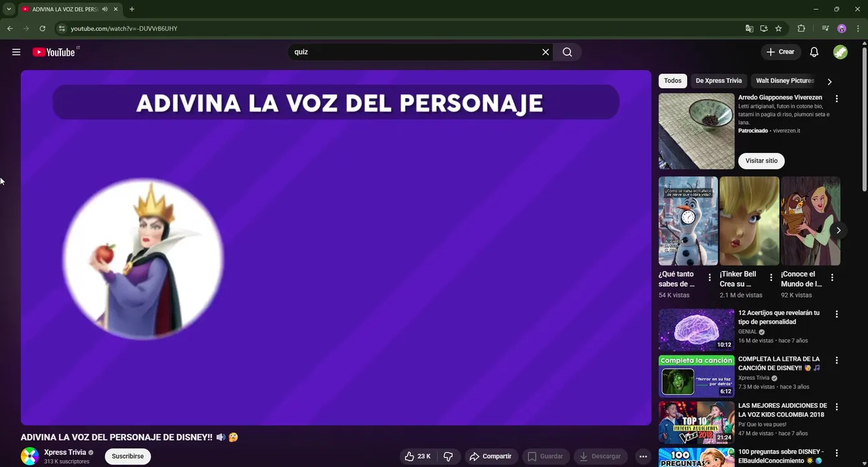Click inside the YouTube search field
The height and width of the screenshot is (467, 868).
click(x=415, y=52)
